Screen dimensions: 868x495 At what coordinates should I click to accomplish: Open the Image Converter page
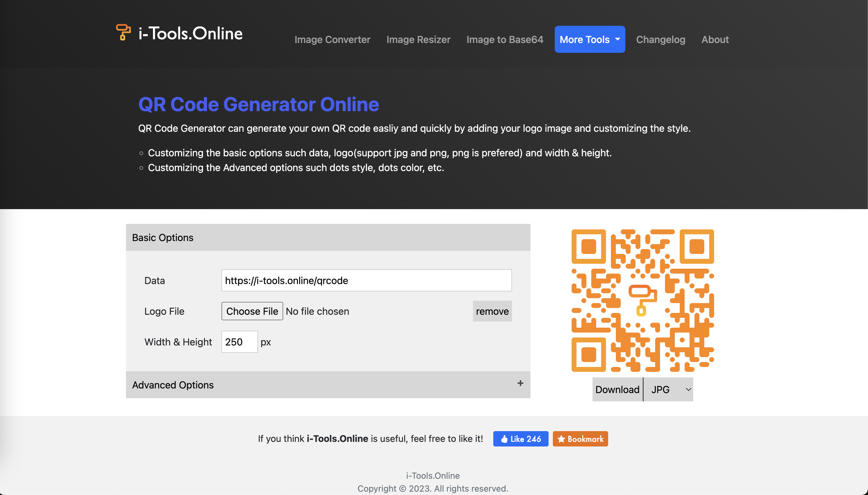332,39
